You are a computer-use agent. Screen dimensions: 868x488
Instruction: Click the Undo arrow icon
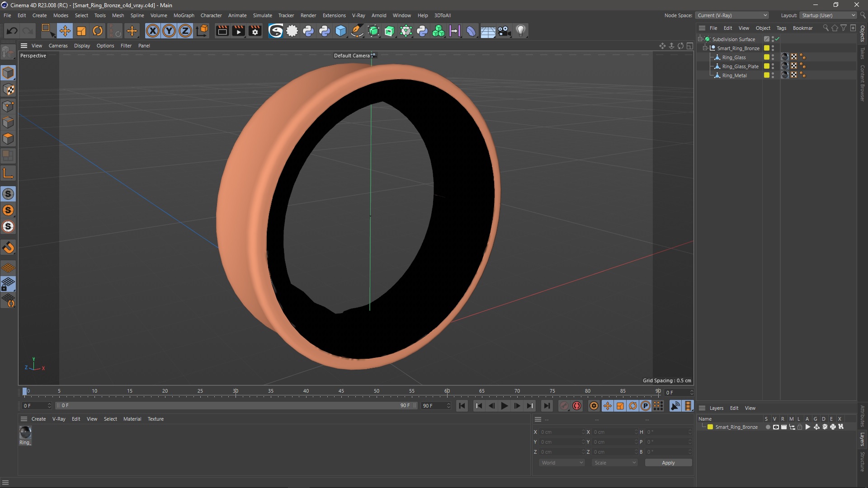12,31
